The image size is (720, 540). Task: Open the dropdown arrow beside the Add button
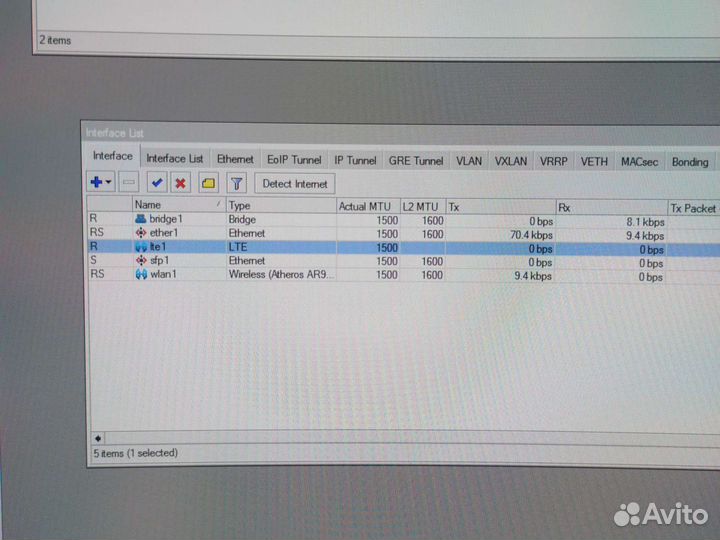(109, 182)
